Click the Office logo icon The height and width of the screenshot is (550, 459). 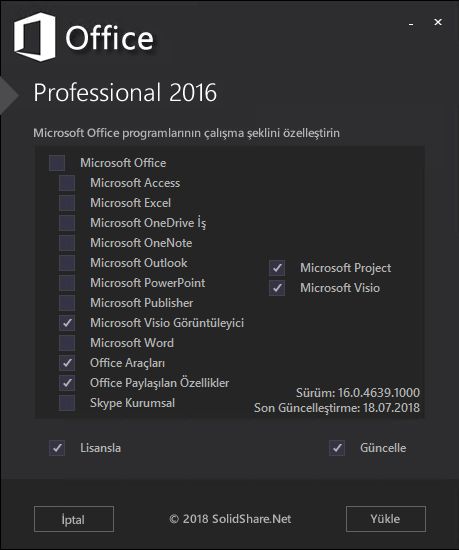[34, 37]
